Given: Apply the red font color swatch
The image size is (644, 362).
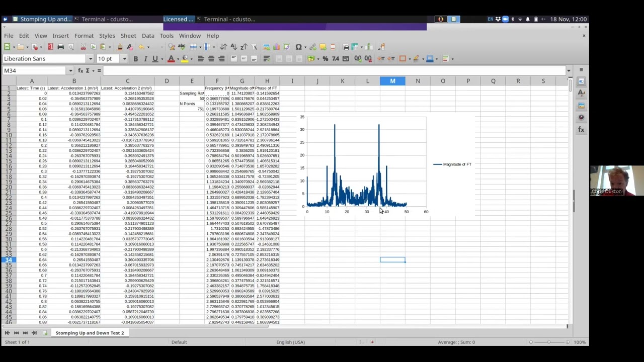Looking at the screenshot, I should [171, 59].
